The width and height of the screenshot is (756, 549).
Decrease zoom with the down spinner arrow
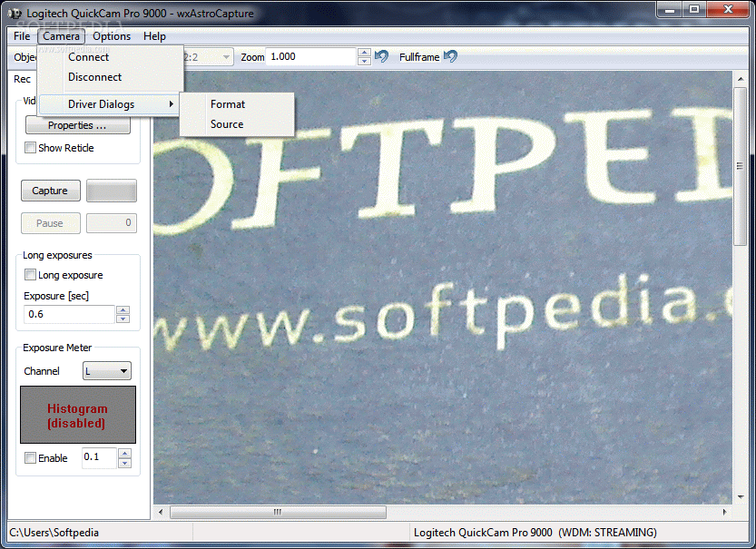[x=365, y=61]
